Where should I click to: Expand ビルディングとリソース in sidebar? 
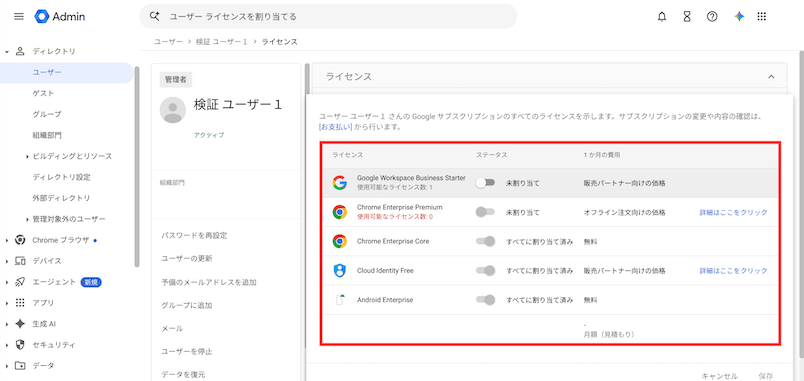pyautogui.click(x=27, y=156)
